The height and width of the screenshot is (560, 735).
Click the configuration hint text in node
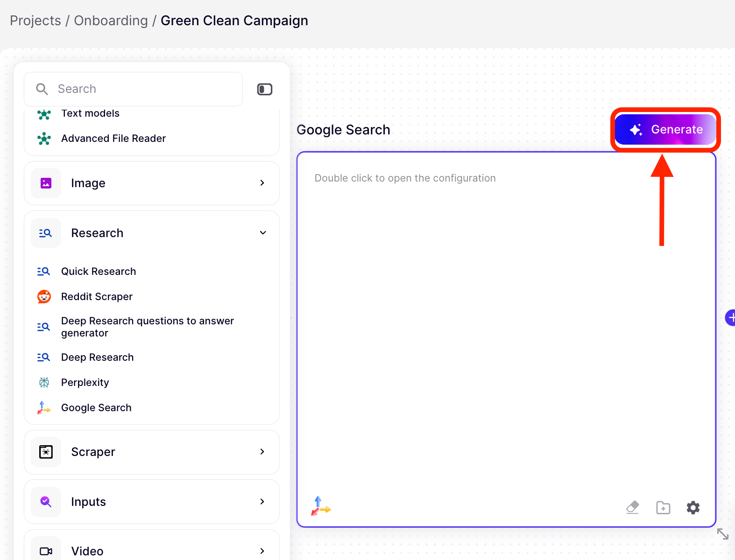[405, 178]
